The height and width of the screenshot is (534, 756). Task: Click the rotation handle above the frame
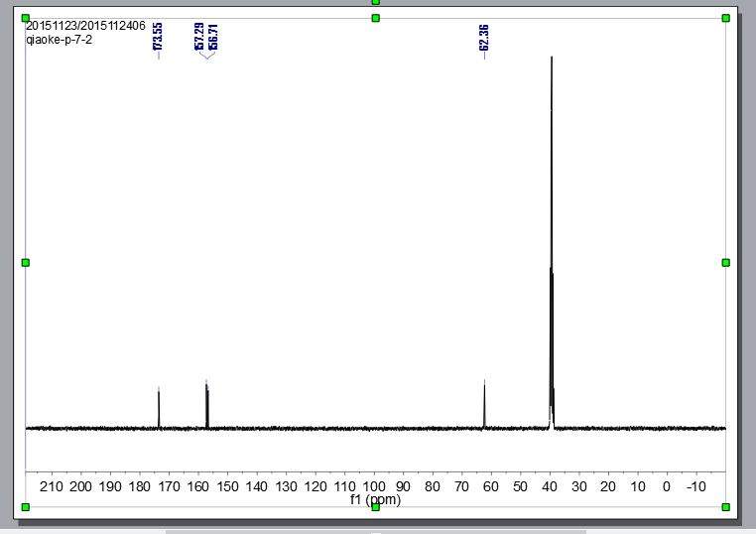click(x=376, y=2)
